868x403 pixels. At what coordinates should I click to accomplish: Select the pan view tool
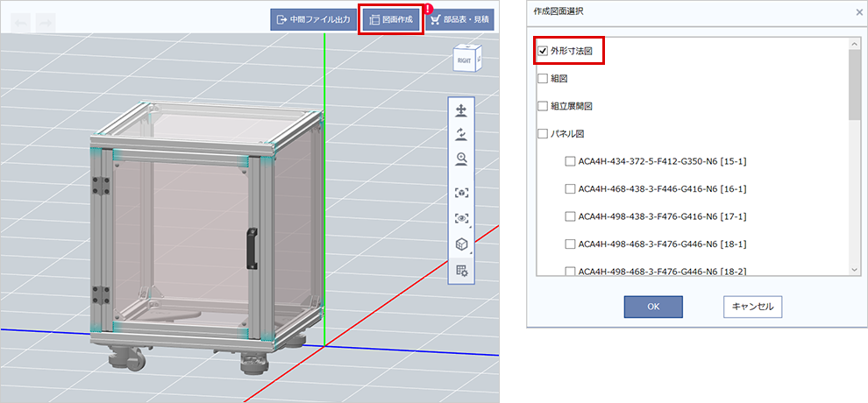[x=461, y=110]
